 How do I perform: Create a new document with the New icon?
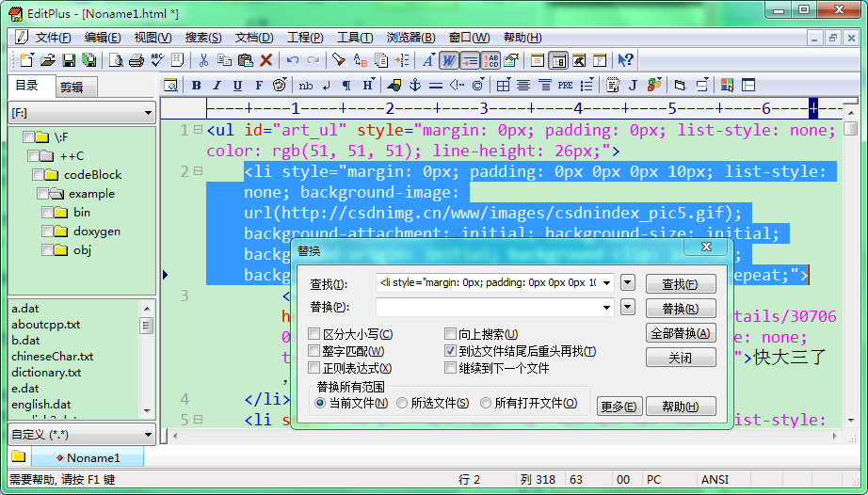point(26,59)
